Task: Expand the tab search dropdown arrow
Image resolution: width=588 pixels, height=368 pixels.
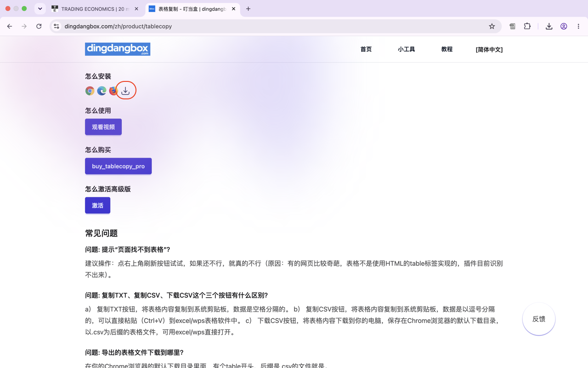Action: (40, 9)
